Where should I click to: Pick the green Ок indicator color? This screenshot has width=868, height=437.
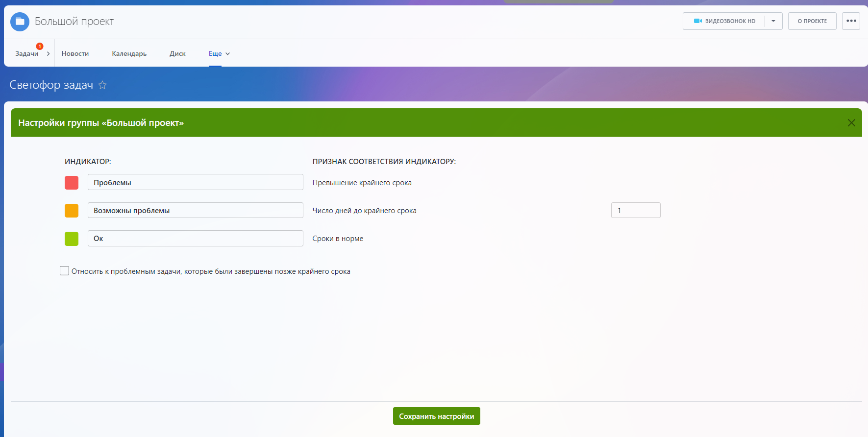tap(72, 239)
